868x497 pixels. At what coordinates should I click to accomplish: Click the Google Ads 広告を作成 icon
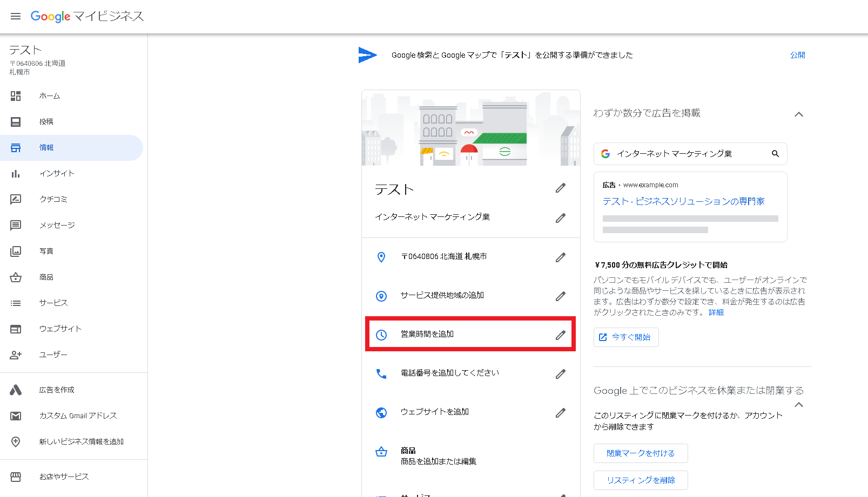tap(16, 390)
